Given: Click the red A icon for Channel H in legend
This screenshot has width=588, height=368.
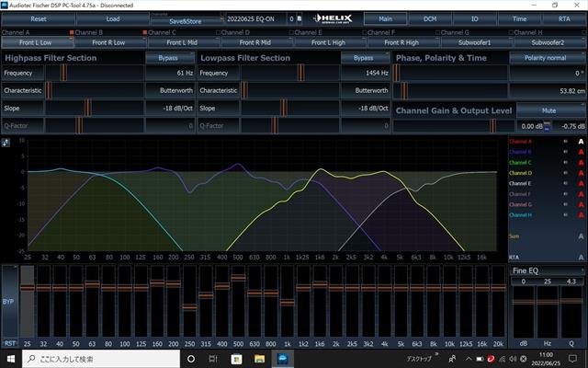Looking at the screenshot, I should [x=581, y=215].
